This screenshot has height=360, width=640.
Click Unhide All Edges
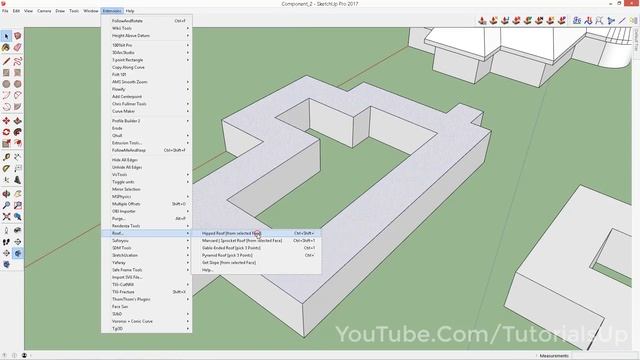(x=147, y=167)
